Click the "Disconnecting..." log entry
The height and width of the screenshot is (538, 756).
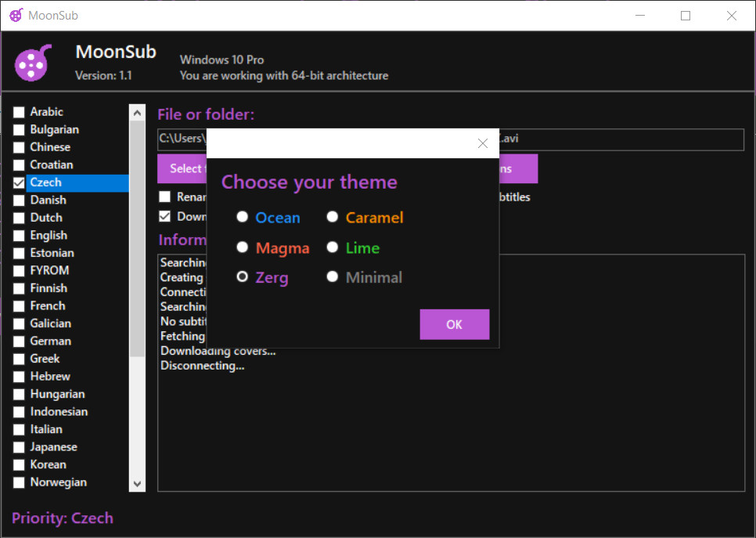pos(203,366)
